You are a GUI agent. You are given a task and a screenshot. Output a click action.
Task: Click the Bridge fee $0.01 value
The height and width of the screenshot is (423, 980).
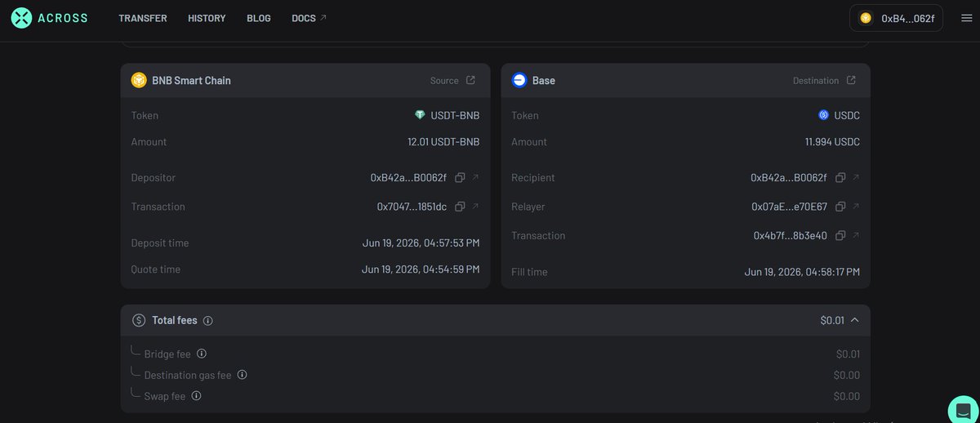tap(848, 354)
